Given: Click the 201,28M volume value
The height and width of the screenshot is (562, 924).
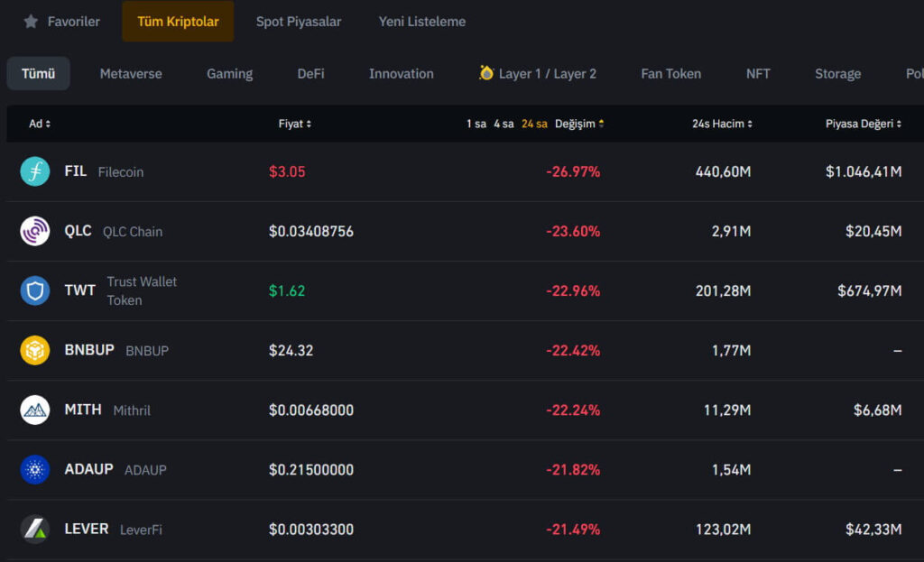Looking at the screenshot, I should [723, 290].
